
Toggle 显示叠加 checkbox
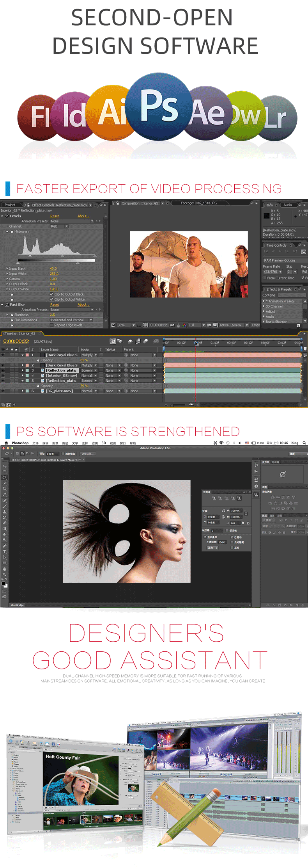click(x=205, y=537)
